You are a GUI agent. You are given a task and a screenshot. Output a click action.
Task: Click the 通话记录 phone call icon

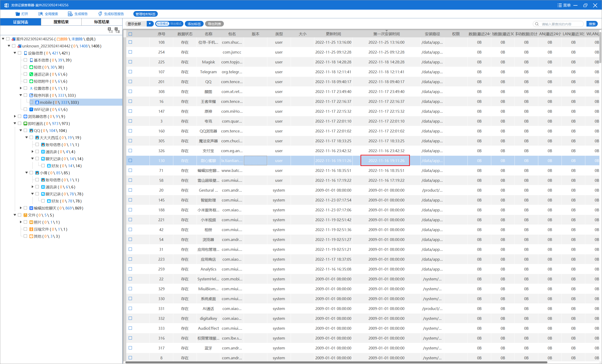coord(31,74)
